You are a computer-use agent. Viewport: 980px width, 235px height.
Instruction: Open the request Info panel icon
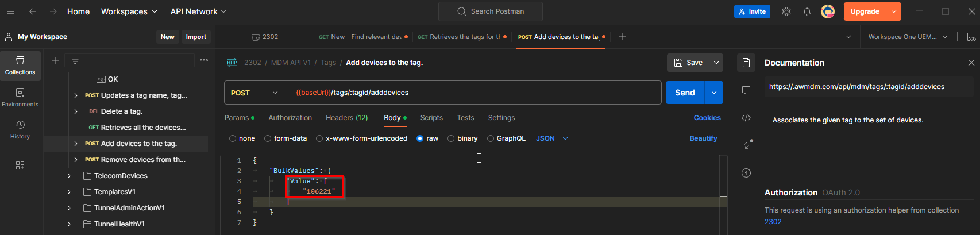[746, 173]
